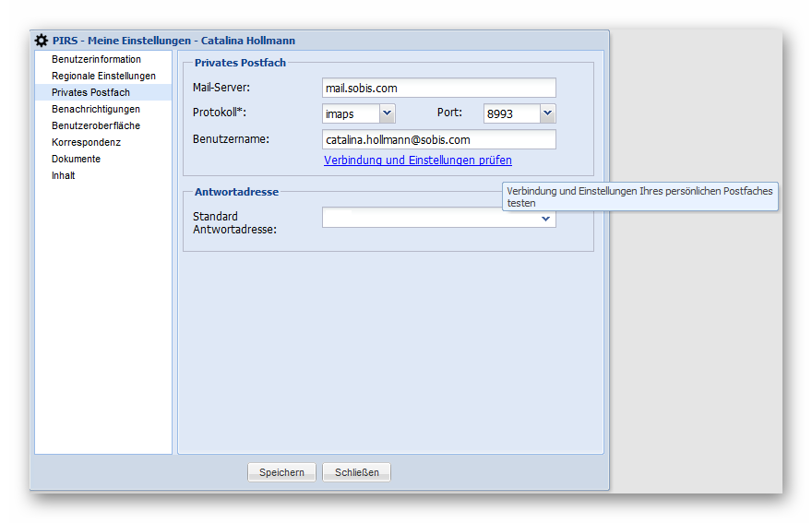The image size is (812, 523).
Task: Click the Port field showing 8993
Action: 511,113
